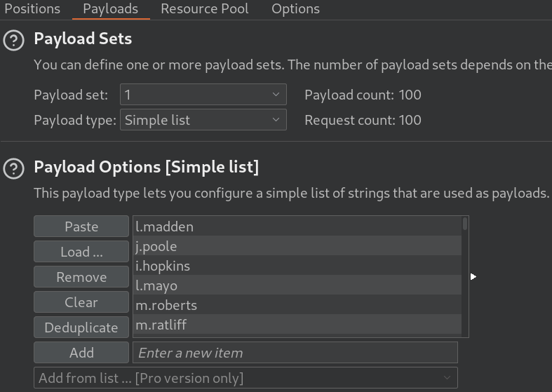This screenshot has width=552, height=392.
Task: Select l.madden in the payload list
Action: click(x=297, y=227)
